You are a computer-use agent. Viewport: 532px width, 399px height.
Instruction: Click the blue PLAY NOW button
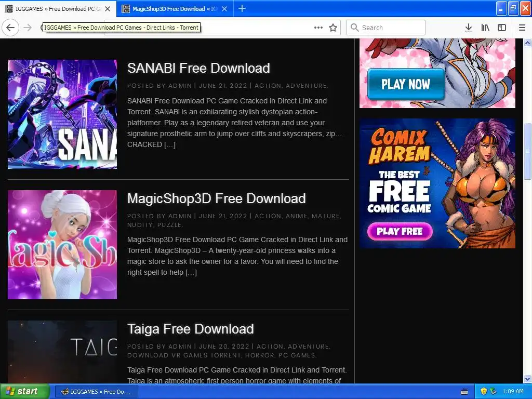tap(406, 84)
